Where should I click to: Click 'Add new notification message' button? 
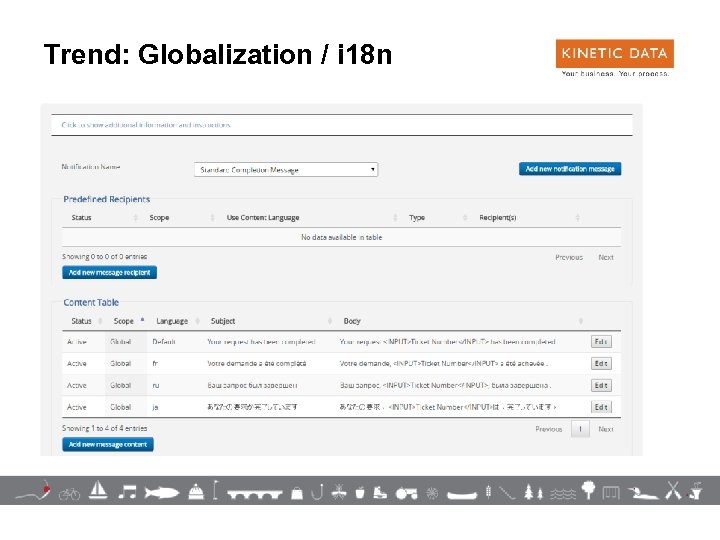click(x=570, y=169)
